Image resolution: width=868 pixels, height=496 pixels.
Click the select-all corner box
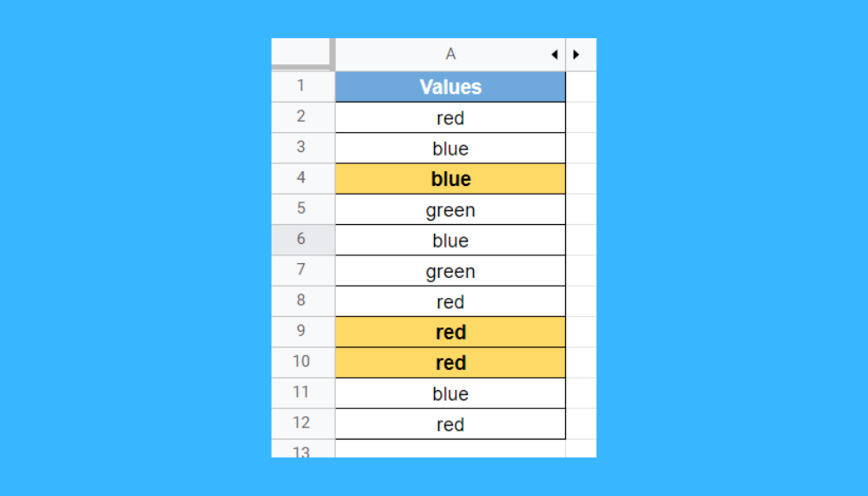tap(302, 53)
